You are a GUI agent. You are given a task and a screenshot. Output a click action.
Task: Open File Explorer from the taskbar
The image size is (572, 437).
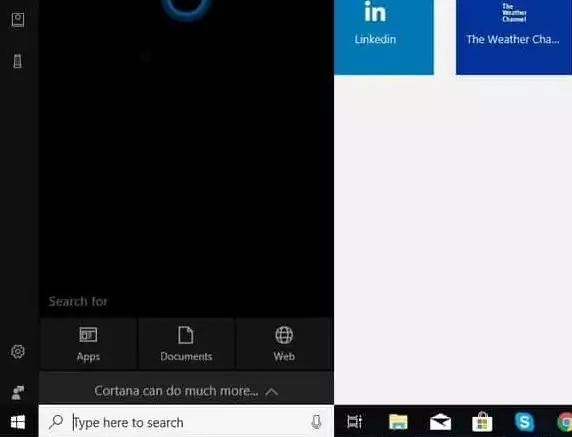tap(398, 422)
